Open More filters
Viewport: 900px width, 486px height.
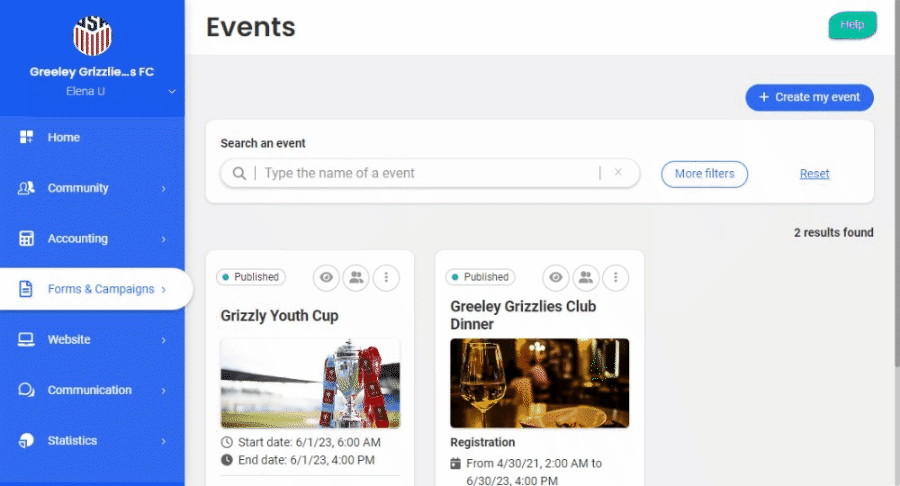point(704,173)
